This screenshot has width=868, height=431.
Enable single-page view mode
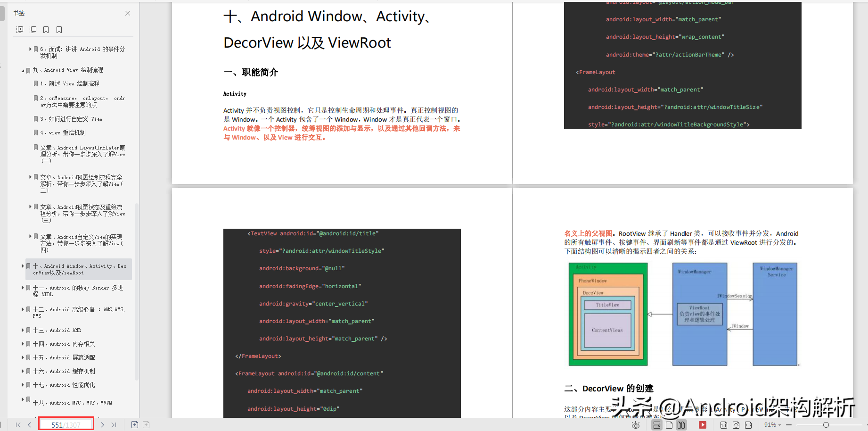point(669,424)
